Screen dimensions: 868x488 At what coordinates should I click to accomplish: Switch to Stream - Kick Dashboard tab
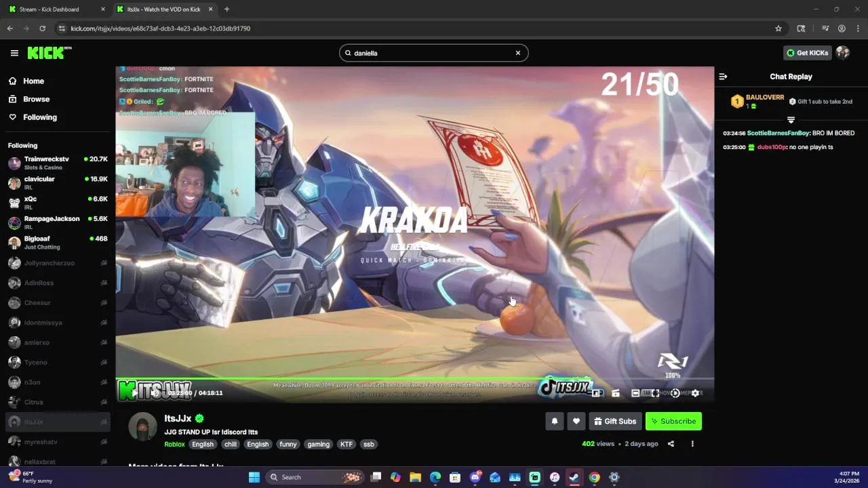[57, 9]
